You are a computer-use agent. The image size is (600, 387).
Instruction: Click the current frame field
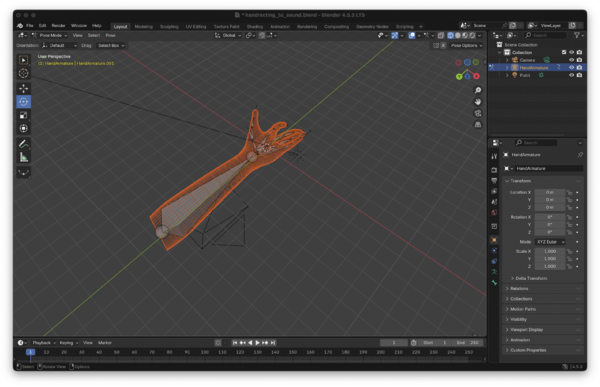click(394, 343)
